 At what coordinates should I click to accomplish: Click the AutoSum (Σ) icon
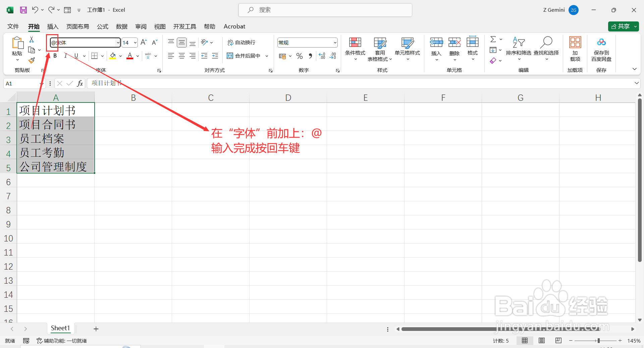coord(493,39)
